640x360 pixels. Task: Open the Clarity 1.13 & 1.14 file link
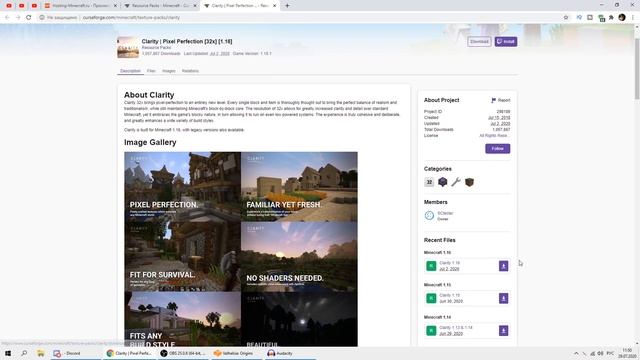point(456,328)
